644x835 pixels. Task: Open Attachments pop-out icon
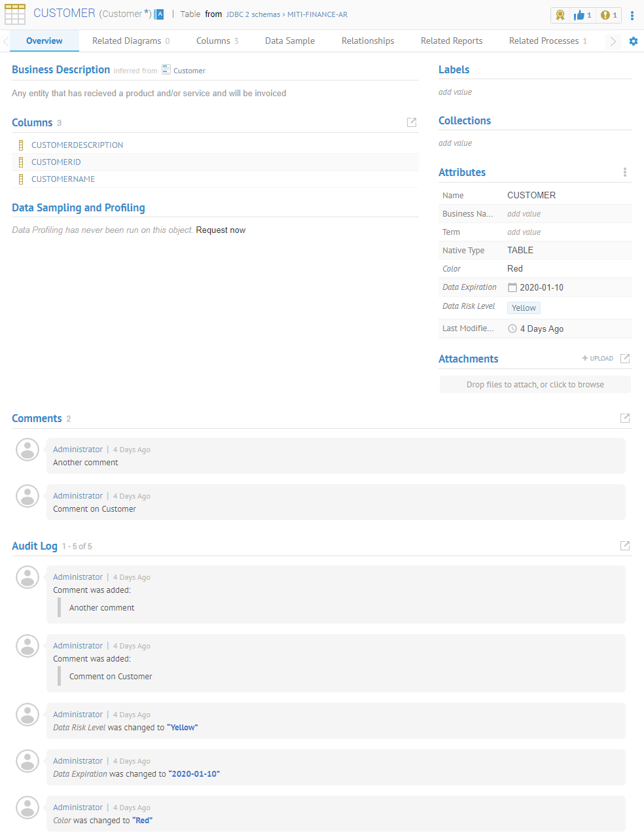625,359
